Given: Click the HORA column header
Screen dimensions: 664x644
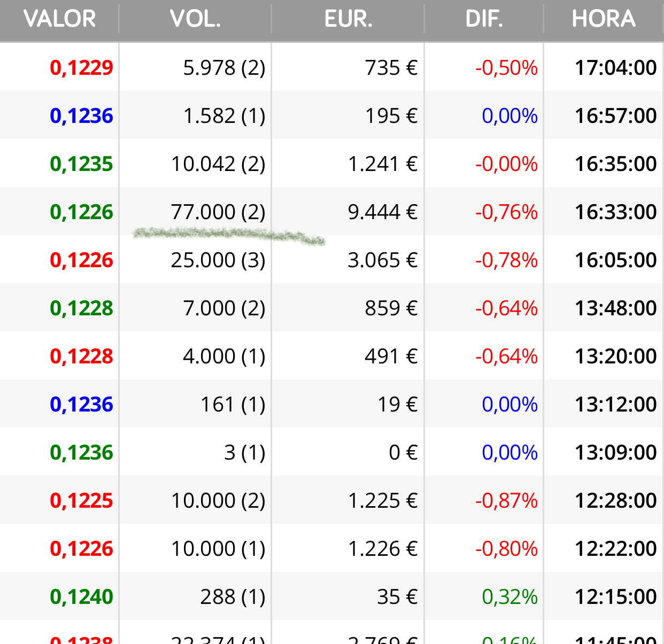Looking at the screenshot, I should [604, 19].
